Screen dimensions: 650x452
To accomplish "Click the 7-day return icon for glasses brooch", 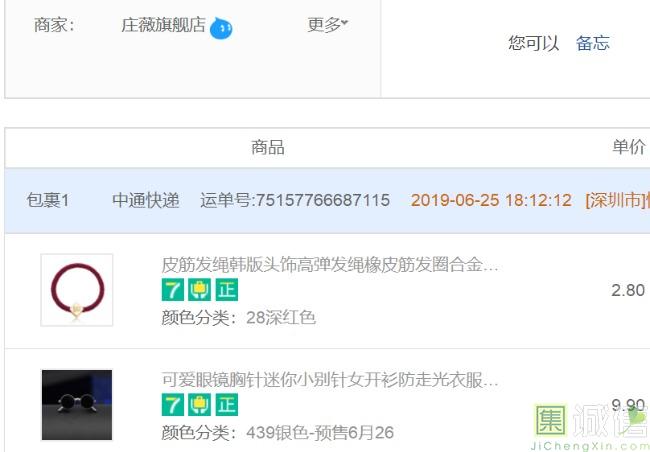I will tap(172, 405).
